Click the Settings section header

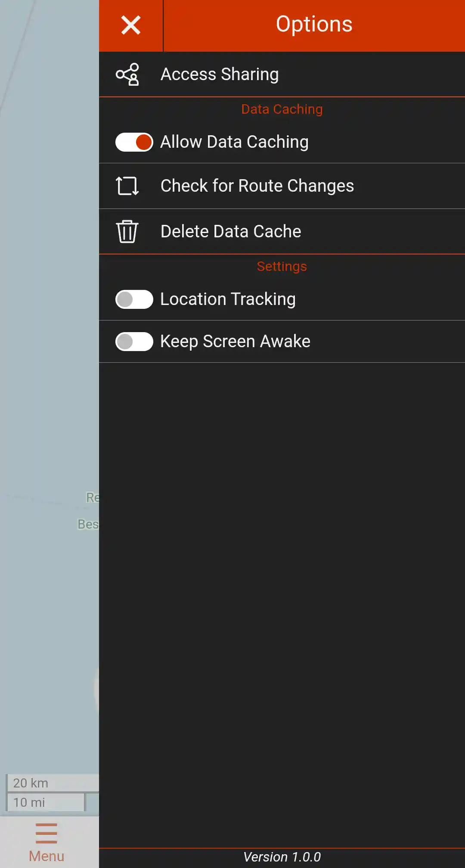282,266
